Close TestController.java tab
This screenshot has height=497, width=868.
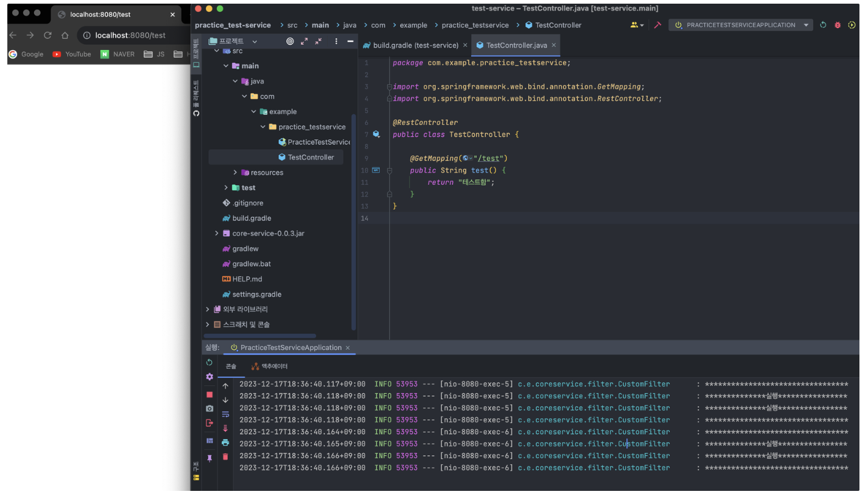[554, 45]
